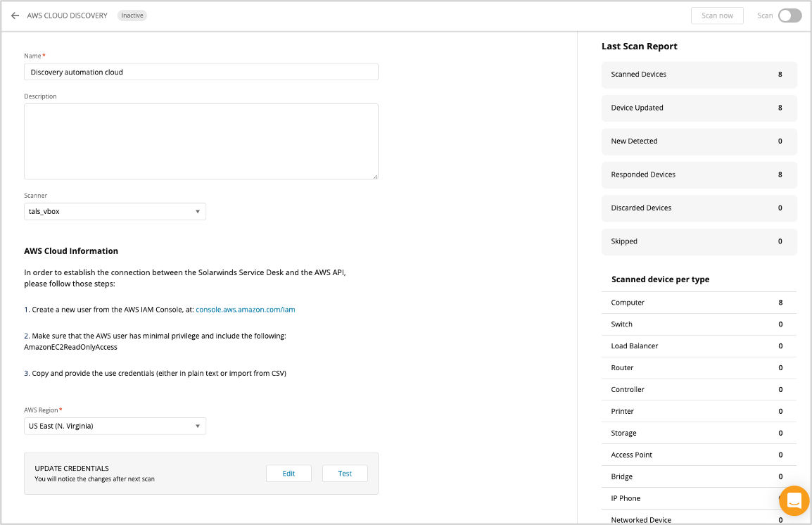Select the Scanned Devices row

tap(699, 75)
